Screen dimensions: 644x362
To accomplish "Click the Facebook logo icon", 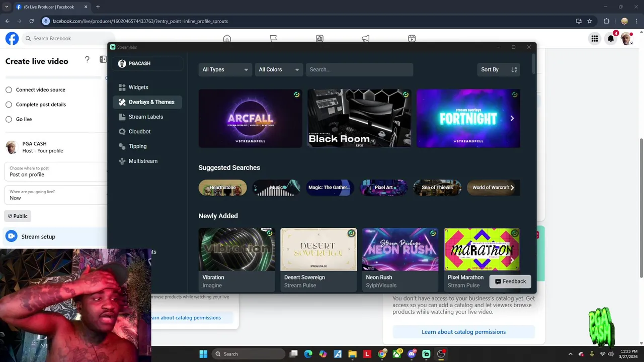I will point(12,38).
